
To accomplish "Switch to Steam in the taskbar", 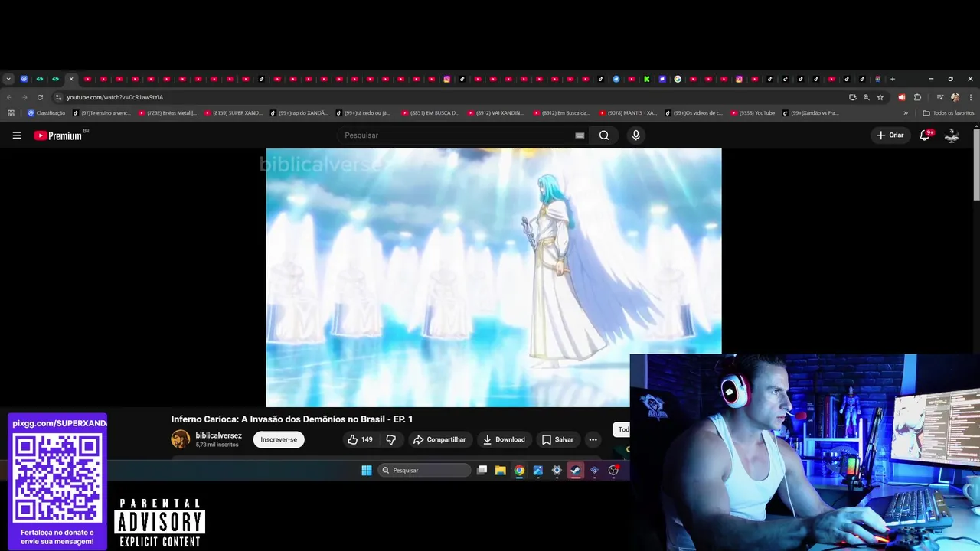I will (575, 471).
